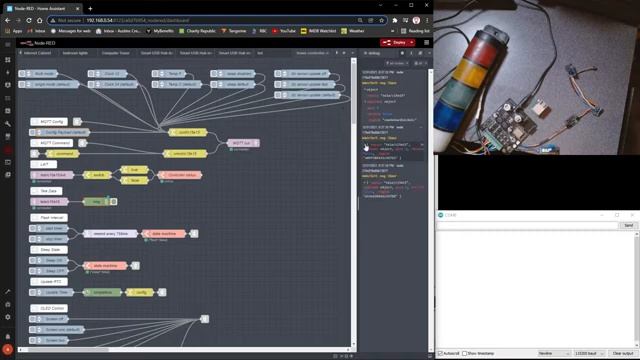640x360 pixels.
Task: Select the MQTT Config comment node
Action: click(x=49, y=122)
